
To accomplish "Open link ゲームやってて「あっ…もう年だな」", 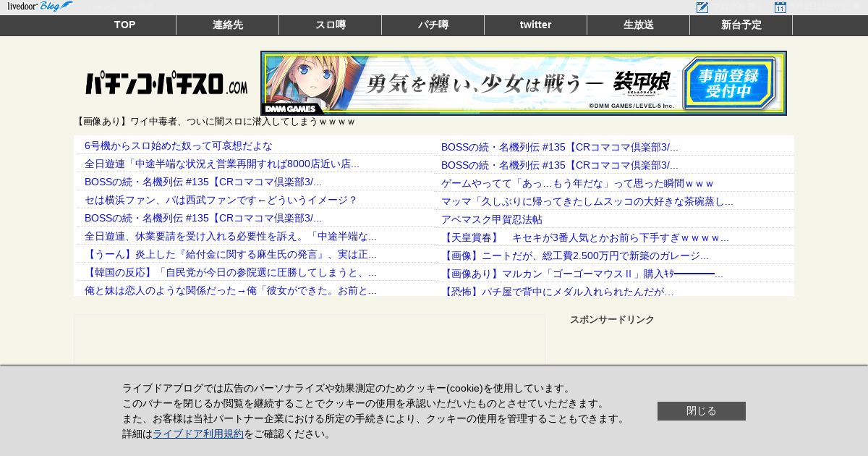I will 577,183.
